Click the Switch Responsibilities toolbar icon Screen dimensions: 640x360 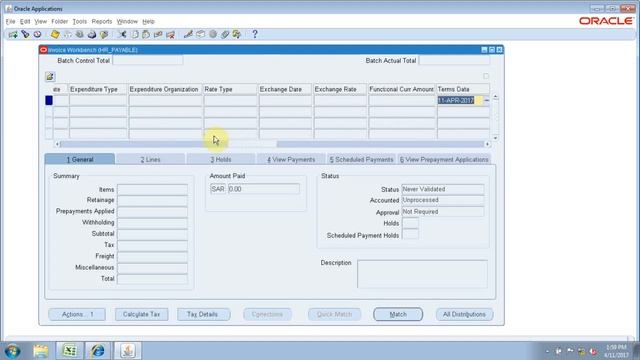click(80, 35)
